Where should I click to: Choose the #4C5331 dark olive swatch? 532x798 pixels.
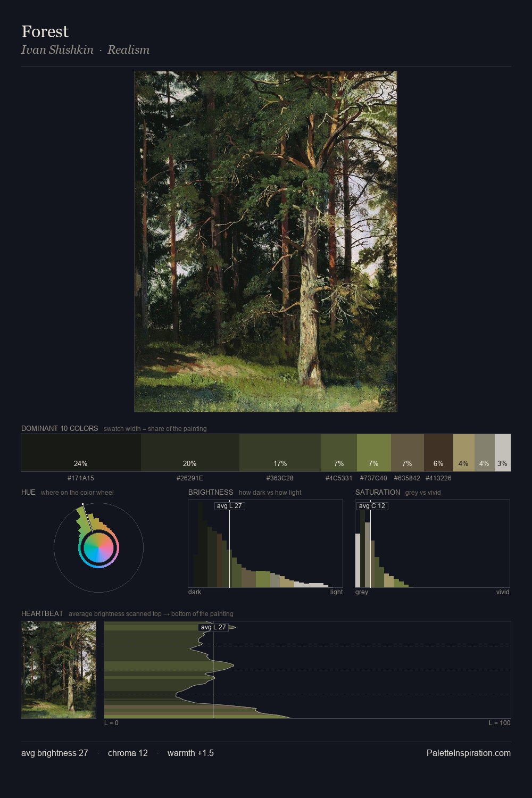coord(339,453)
